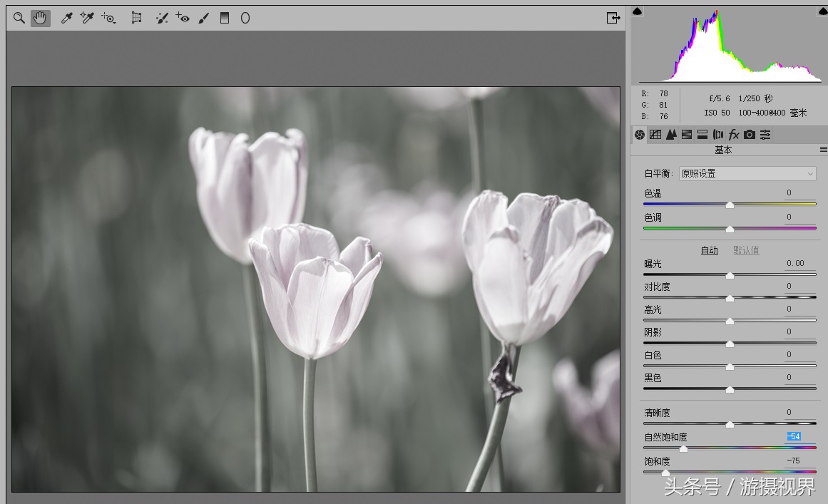Viewport: 828px width, 504px height.
Task: Open the fx Effects panel tab
Action: coord(733,135)
